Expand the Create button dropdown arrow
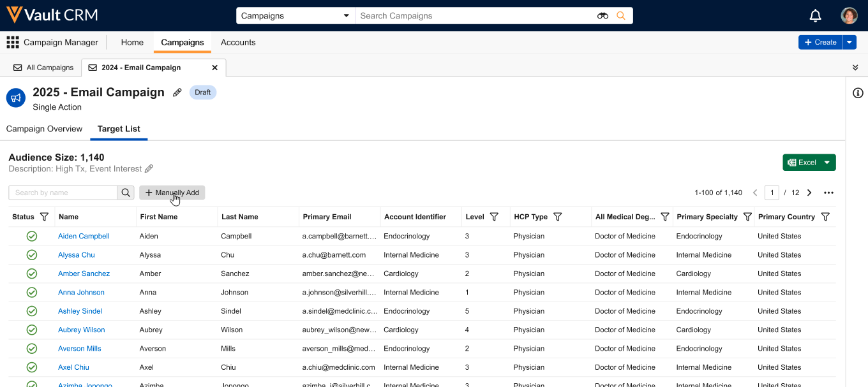Screen dimensions: 868x387 point(849,42)
